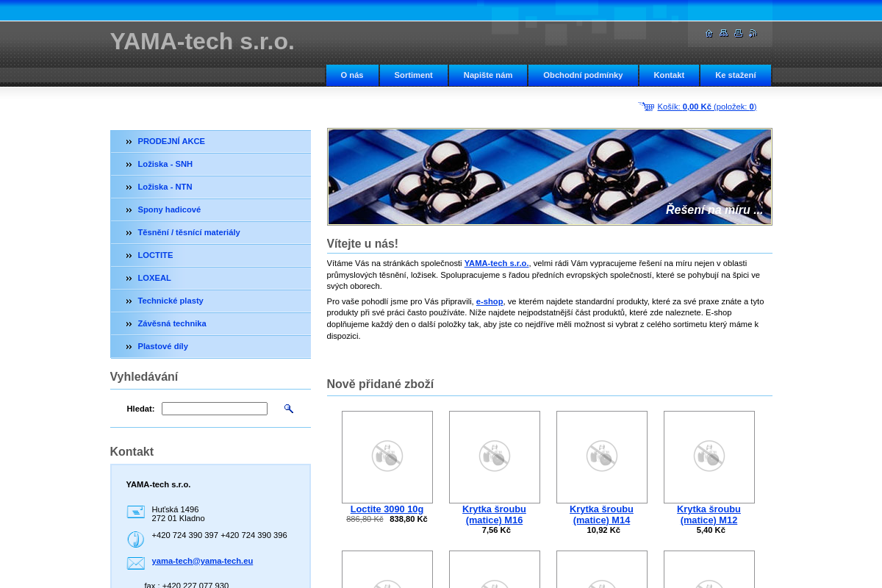Open 'Ke stažení' menu tab
Viewport: 882px width, 588px height.
736,75
